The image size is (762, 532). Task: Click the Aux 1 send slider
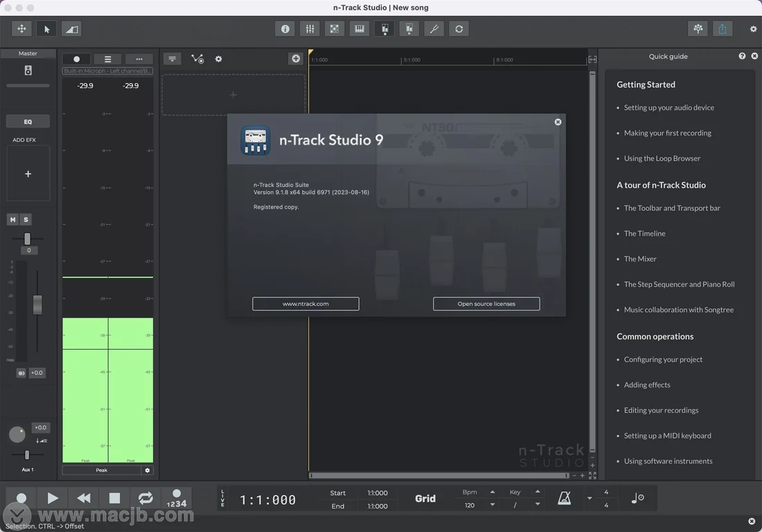(x=27, y=454)
